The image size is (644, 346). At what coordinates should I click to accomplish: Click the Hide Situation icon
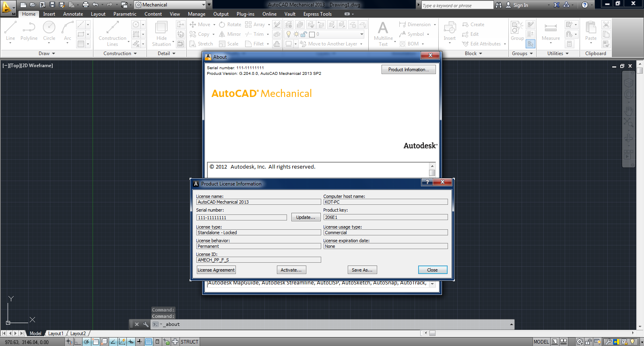[161, 33]
